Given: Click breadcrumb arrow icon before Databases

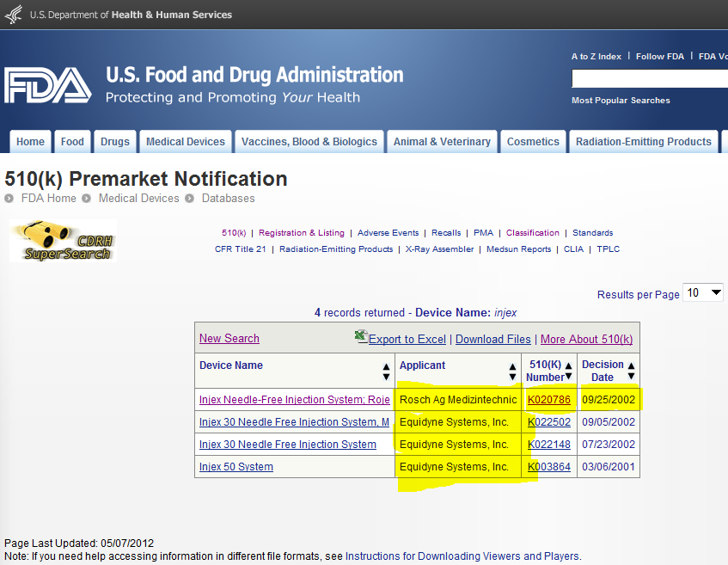Looking at the screenshot, I should pyautogui.click(x=189, y=199).
